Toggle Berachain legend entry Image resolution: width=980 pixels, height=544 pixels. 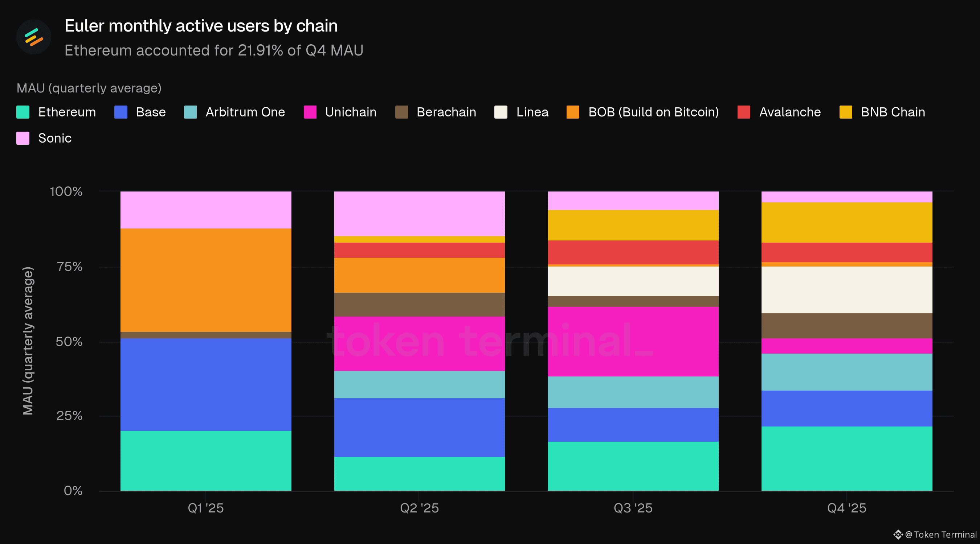(x=436, y=112)
